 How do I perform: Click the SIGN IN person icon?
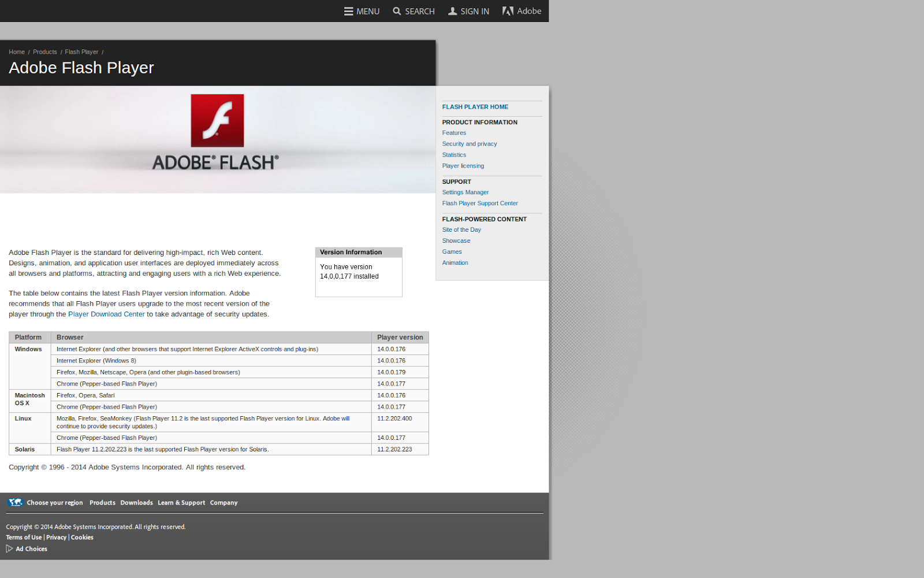(x=453, y=11)
